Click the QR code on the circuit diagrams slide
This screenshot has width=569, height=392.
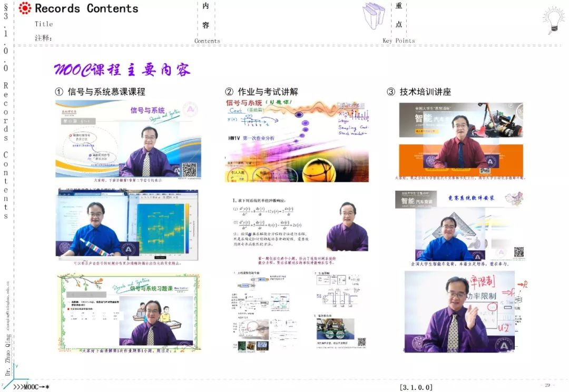(x=361, y=341)
